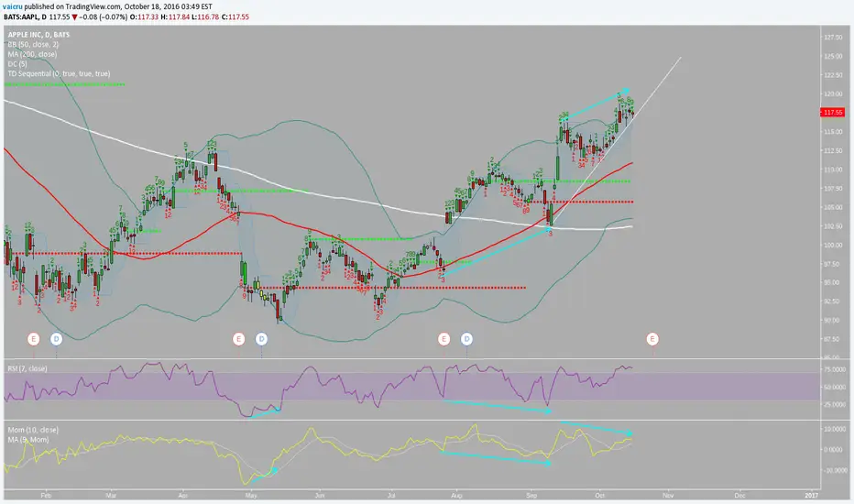The height and width of the screenshot is (504, 854).
Task: Click the 125.00 price axis label
Action: click(833, 56)
